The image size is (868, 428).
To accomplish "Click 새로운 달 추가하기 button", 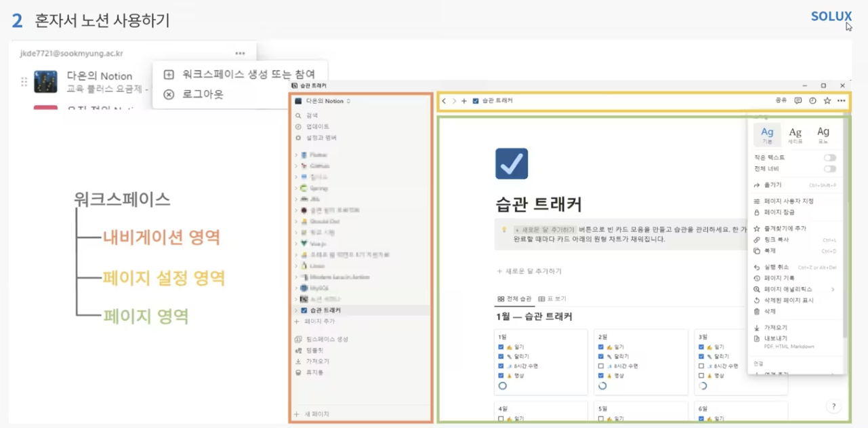I will 529,271.
